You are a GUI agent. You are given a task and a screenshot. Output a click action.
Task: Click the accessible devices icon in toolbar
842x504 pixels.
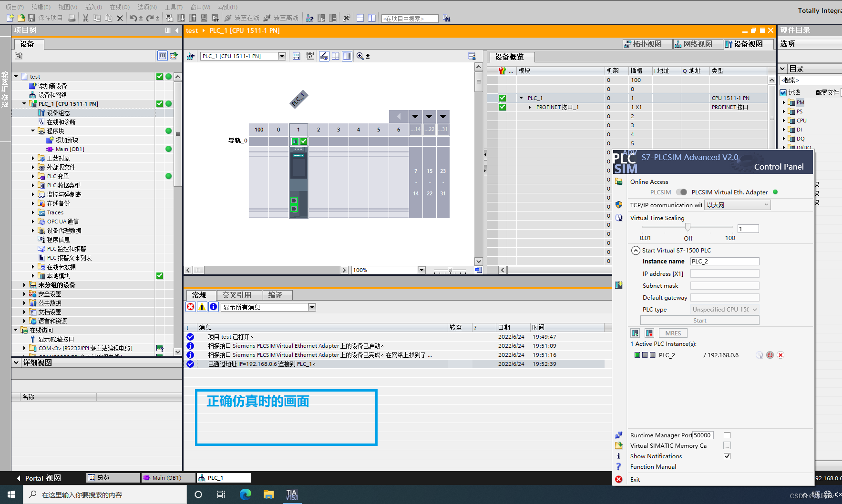coord(310,18)
